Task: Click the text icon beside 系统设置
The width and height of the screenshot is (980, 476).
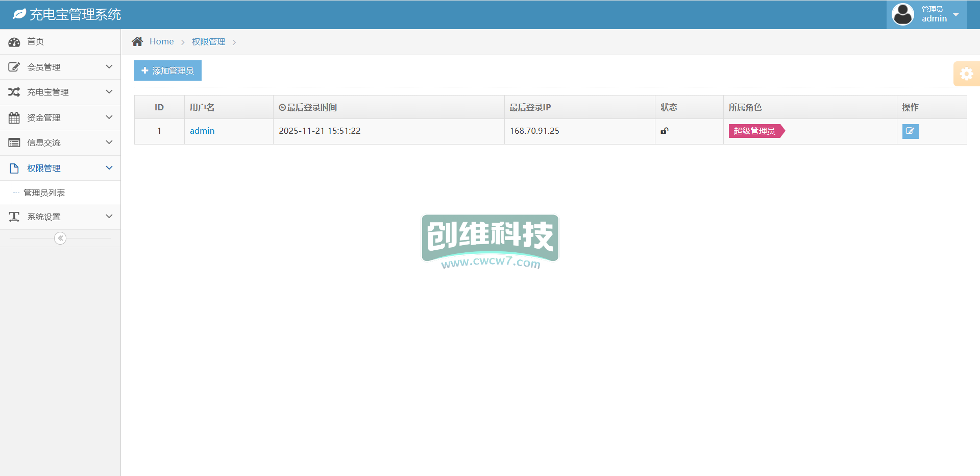Action: (14, 217)
